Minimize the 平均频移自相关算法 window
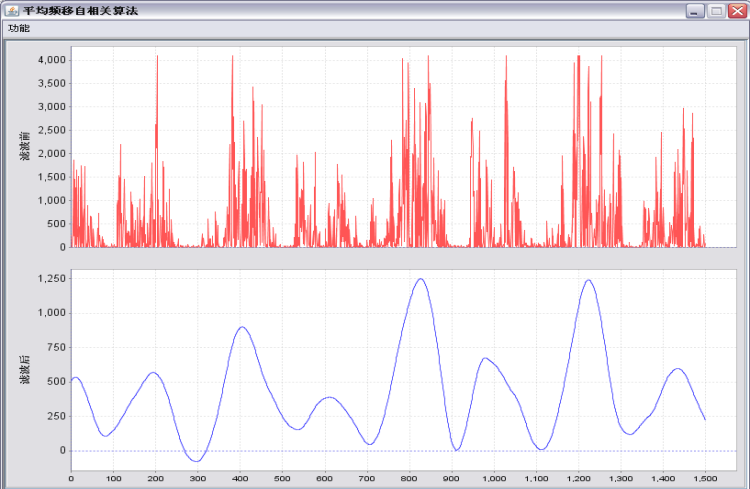Screen dimensions: 750x489 (x=695, y=10)
